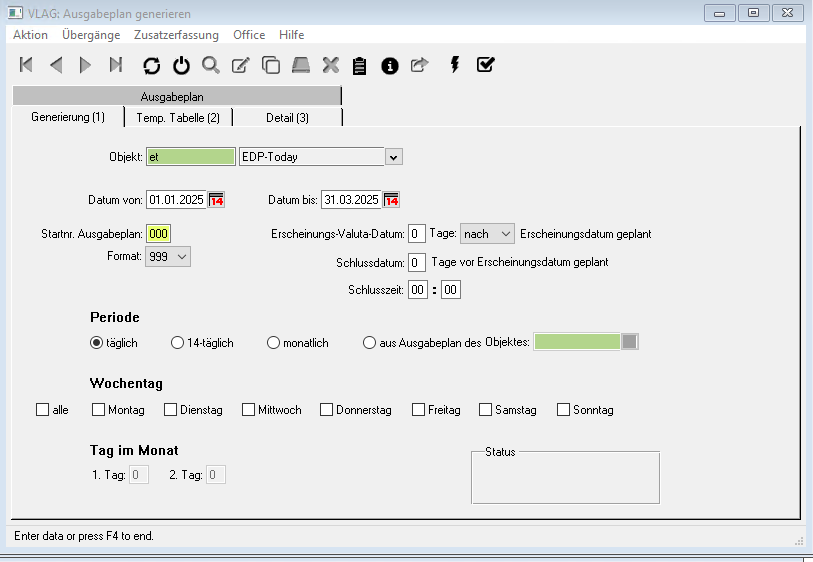Click the lightning bolt toolbar icon
The image size is (813, 562).
point(455,65)
